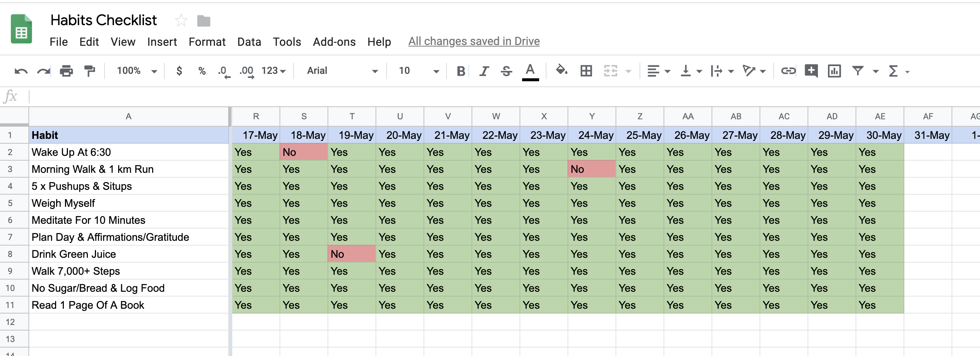Select the No cell in Morning Walk row
The height and width of the screenshot is (356, 980).
[x=592, y=169]
